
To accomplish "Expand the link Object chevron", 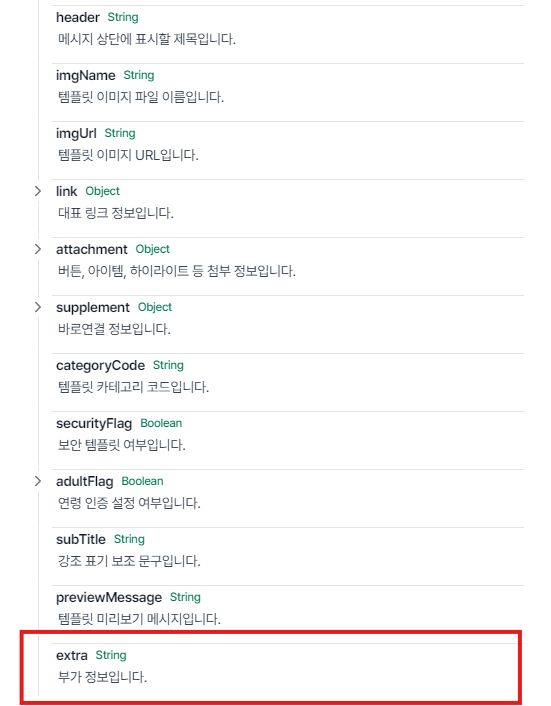I will click(38, 191).
